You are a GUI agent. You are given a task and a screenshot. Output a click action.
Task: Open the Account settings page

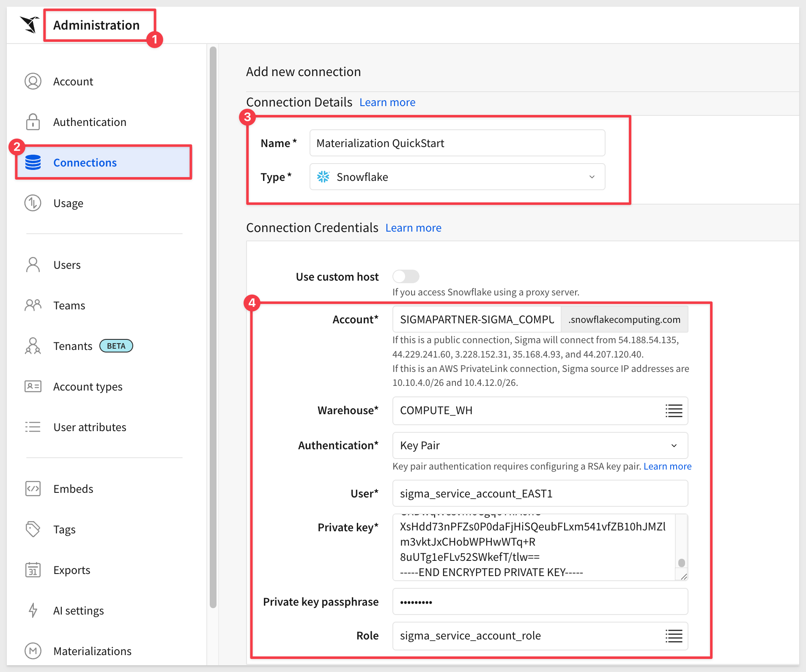(x=73, y=81)
